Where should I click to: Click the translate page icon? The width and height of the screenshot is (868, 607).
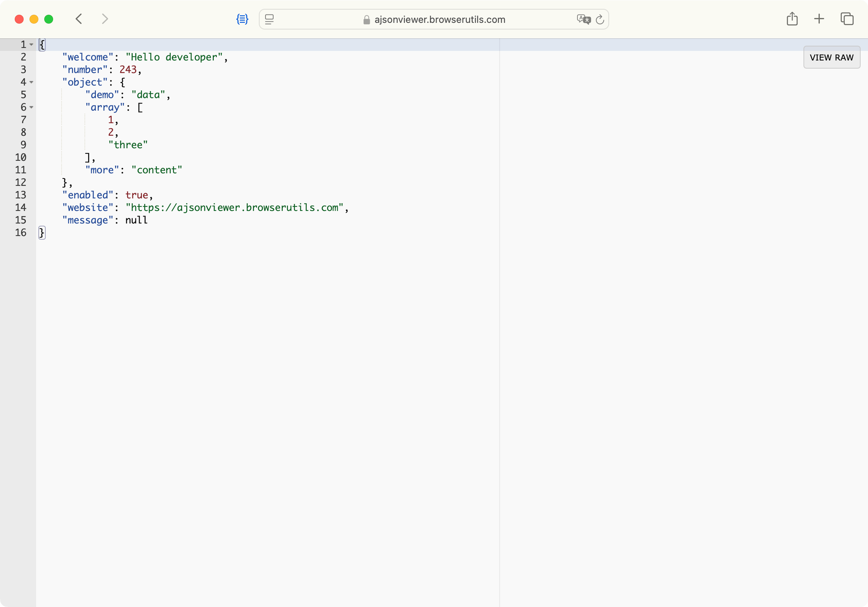583,19
